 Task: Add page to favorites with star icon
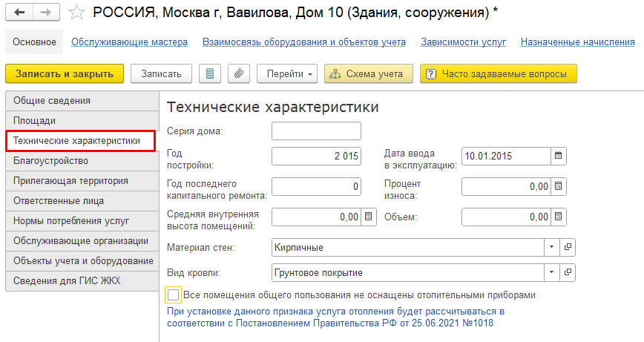(x=76, y=13)
